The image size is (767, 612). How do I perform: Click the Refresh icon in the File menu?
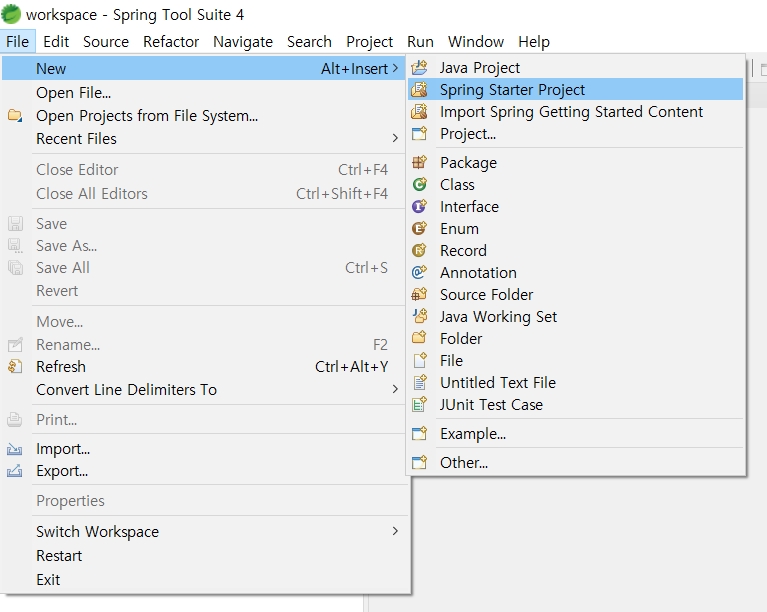[x=15, y=366]
